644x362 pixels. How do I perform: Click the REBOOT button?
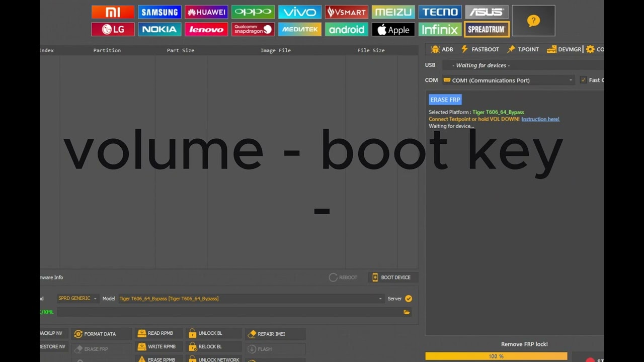click(343, 278)
